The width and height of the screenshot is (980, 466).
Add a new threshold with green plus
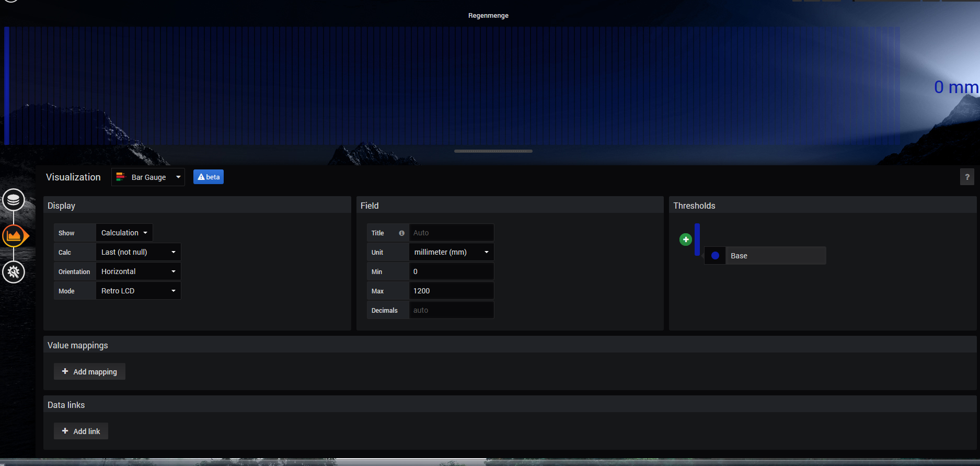(x=686, y=240)
